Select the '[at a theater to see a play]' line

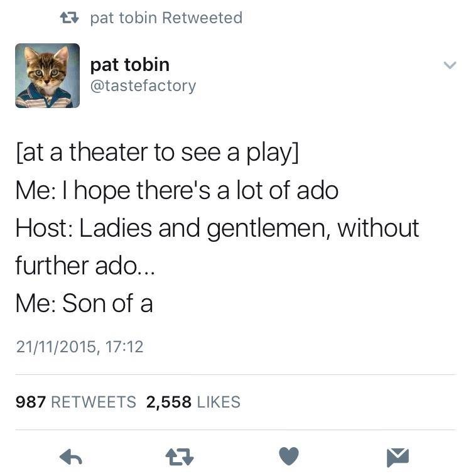tap(157, 153)
